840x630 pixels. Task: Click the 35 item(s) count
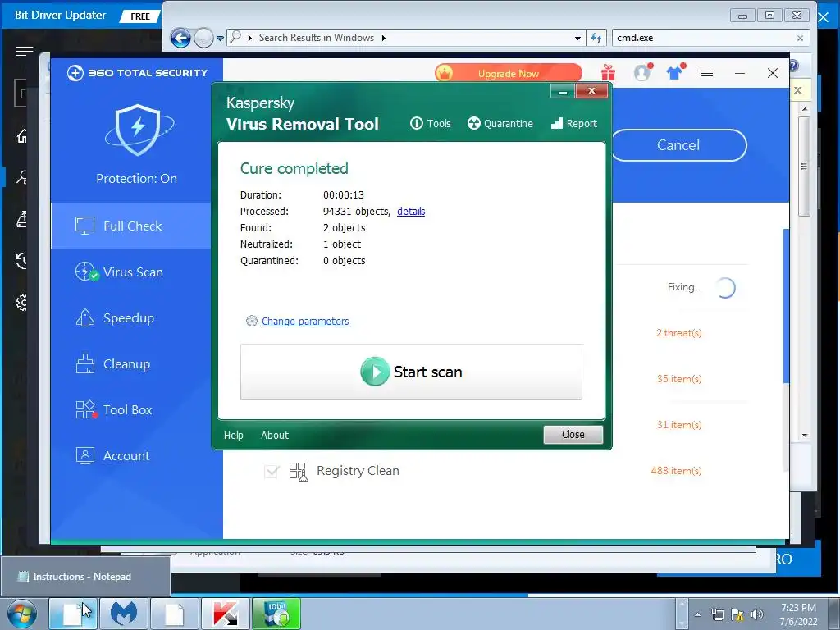click(678, 379)
